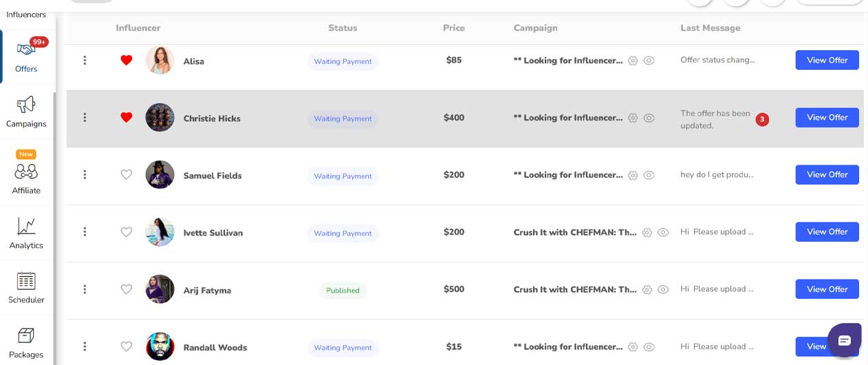Viewport: 868px width, 365px height.
Task: Open the Scheduler calendar icon
Action: click(26, 281)
